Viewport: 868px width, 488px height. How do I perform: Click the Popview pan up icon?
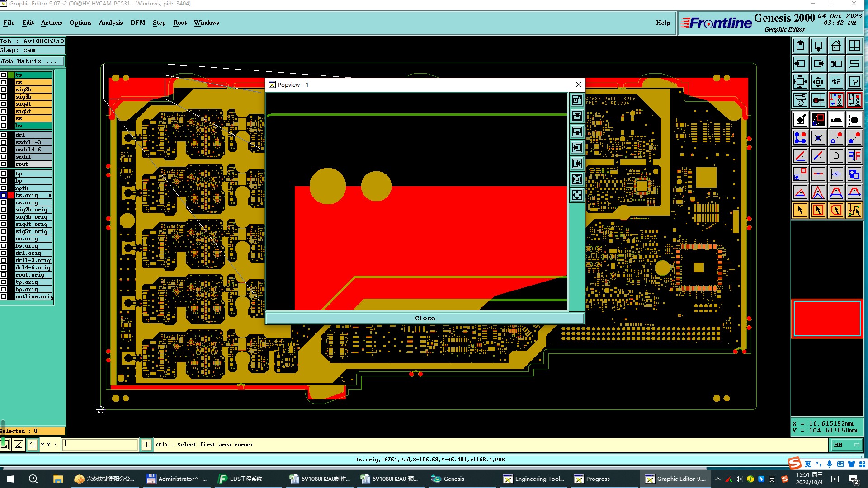click(x=577, y=116)
